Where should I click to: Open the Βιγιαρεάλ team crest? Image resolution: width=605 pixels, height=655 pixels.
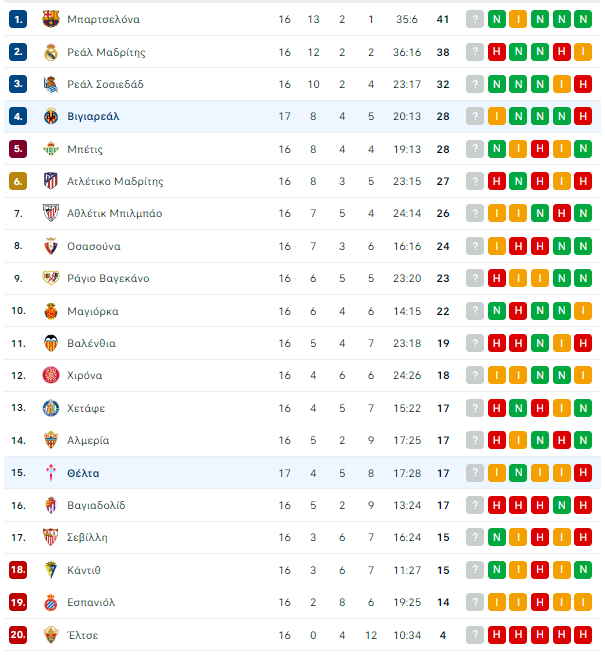(x=51, y=117)
